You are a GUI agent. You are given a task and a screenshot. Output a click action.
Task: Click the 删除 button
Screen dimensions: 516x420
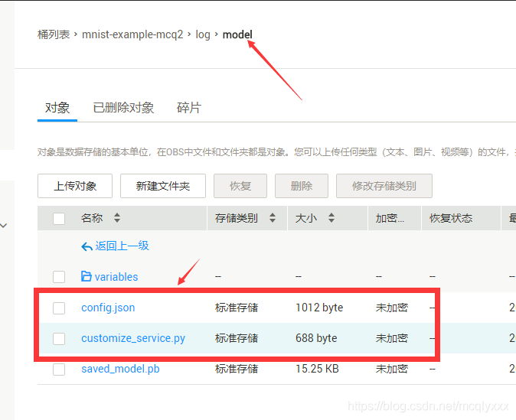pyautogui.click(x=302, y=186)
